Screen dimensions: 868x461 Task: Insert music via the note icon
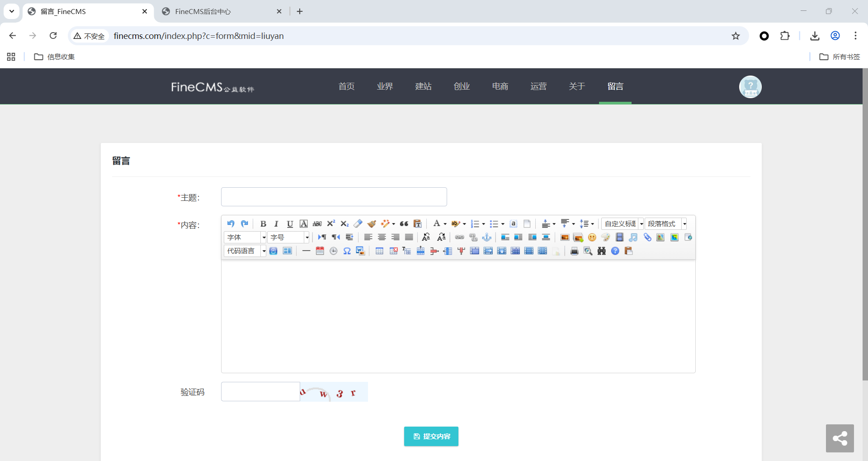(x=633, y=237)
